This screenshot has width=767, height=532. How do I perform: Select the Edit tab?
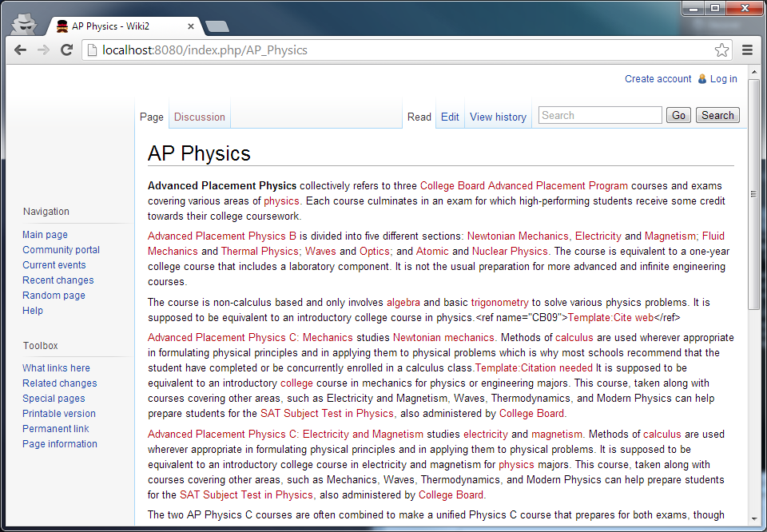[x=449, y=117]
